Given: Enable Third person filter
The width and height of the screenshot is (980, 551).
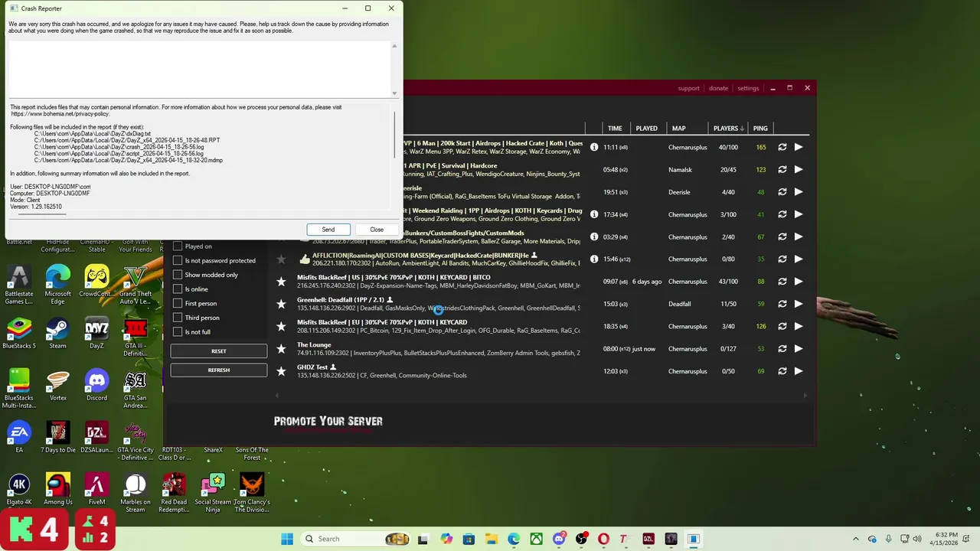Looking at the screenshot, I should tap(178, 318).
